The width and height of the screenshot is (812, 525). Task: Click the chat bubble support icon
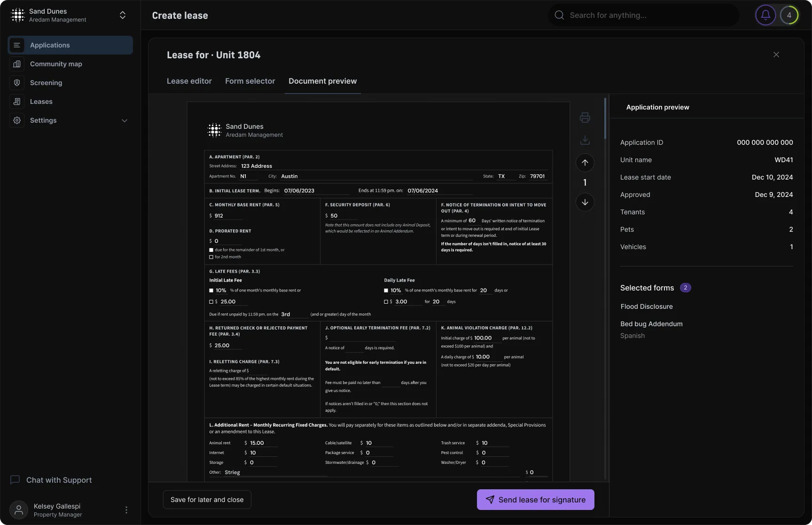(x=15, y=480)
